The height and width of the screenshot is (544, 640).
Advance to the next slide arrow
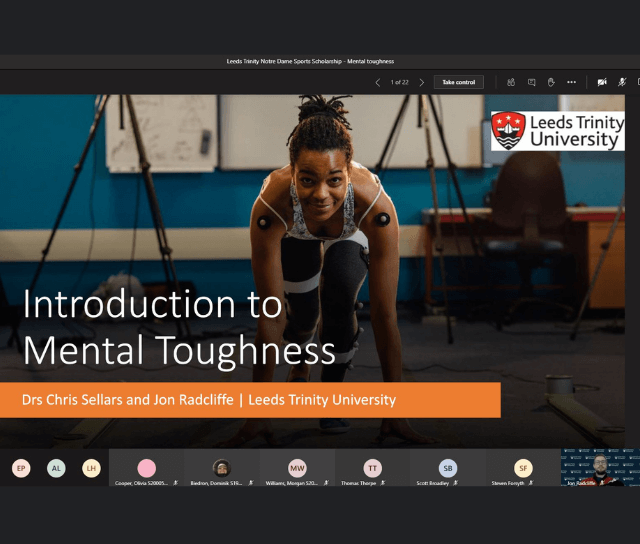[x=422, y=82]
